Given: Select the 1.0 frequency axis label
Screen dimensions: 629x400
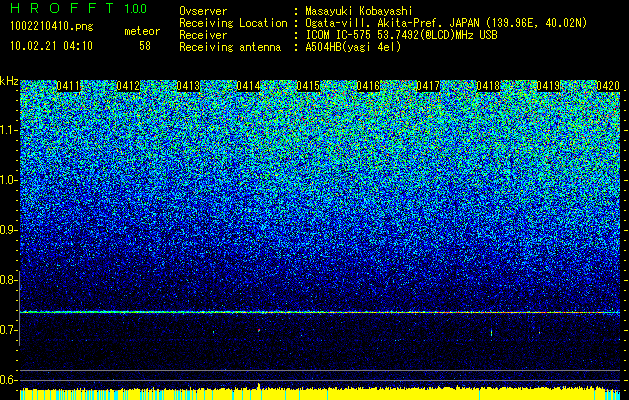Looking at the screenshot, I should [8, 180].
